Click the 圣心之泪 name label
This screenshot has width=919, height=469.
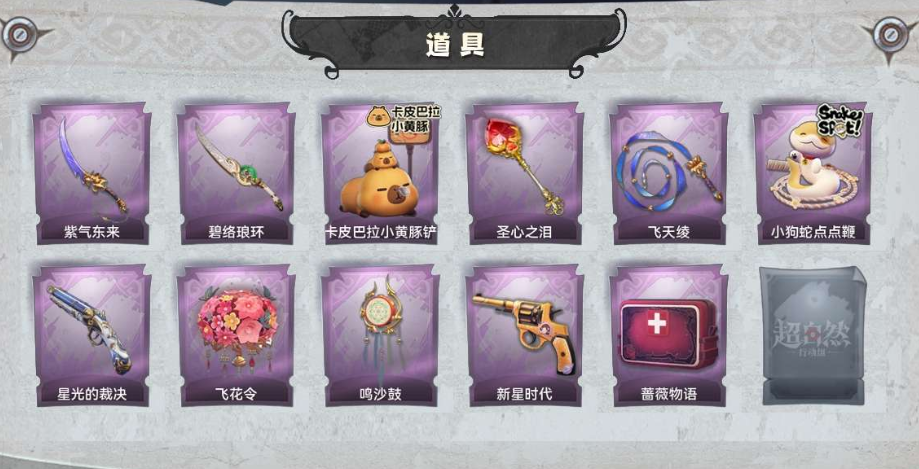pos(524,232)
